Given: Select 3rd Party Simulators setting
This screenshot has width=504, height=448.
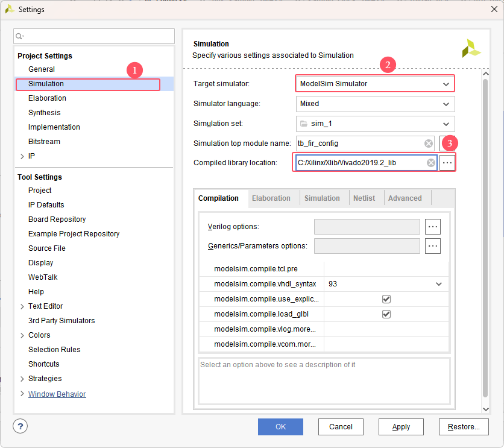Looking at the screenshot, I should point(61,321).
